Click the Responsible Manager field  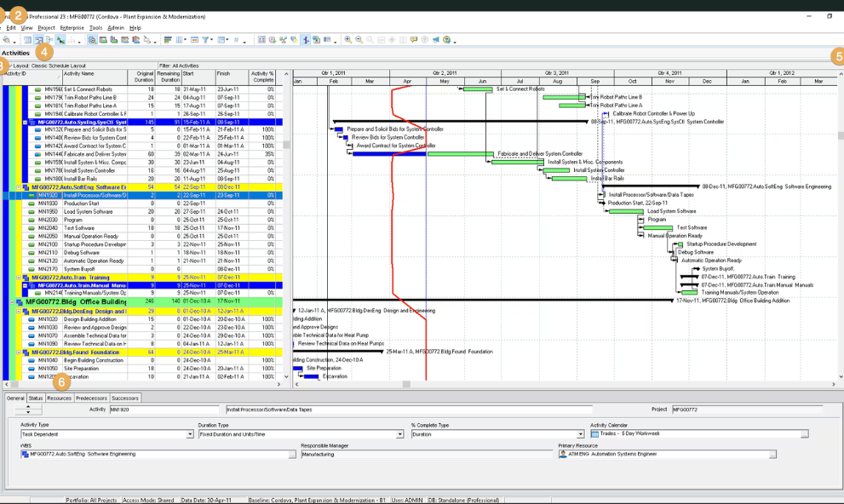point(427,455)
